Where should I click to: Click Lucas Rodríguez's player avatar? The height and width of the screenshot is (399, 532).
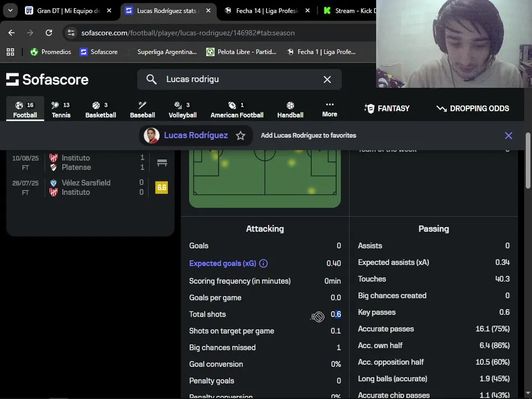click(151, 136)
